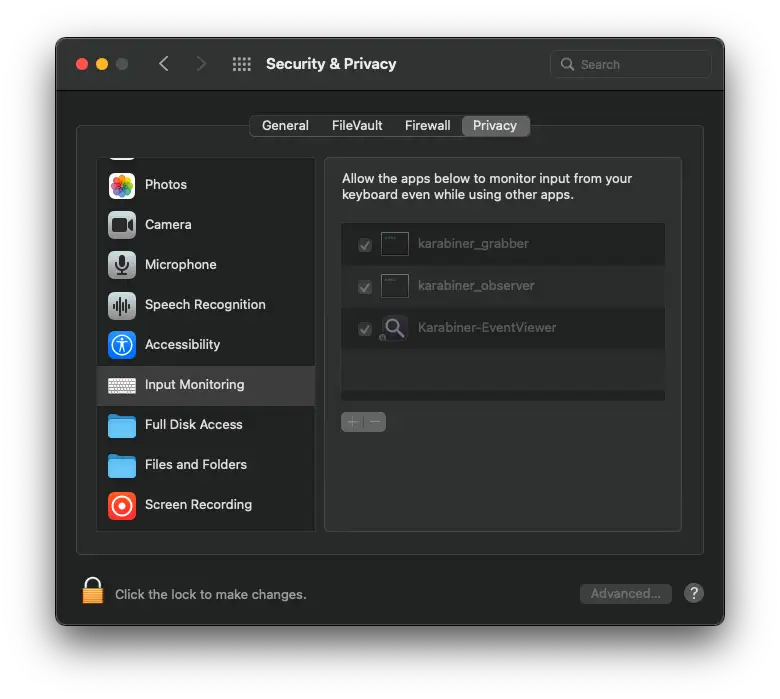
Task: Click the Speech Recognition waveform icon
Action: [x=122, y=305]
